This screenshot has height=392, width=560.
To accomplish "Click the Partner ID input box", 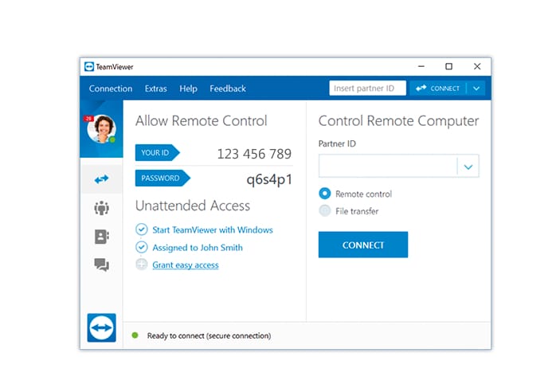I will [388, 167].
